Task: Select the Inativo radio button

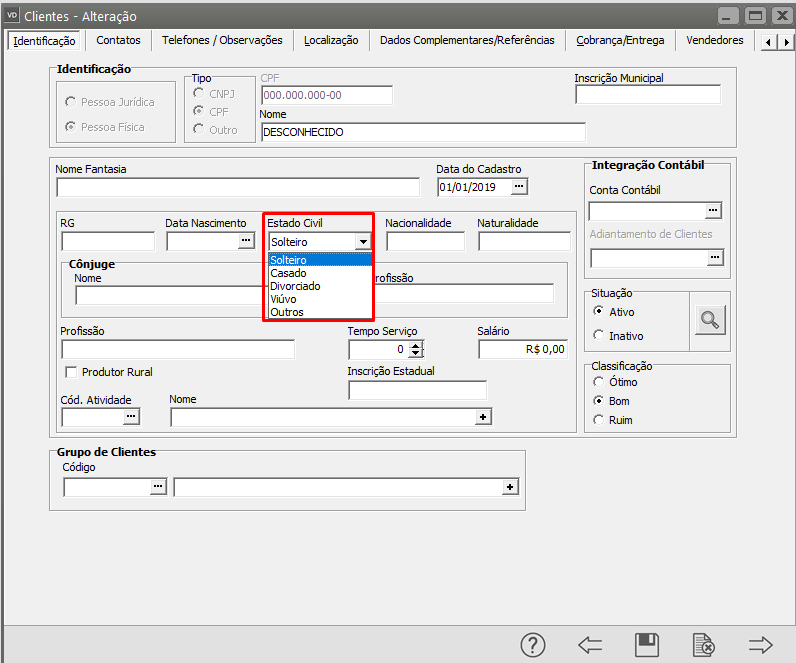Action: pos(599,336)
